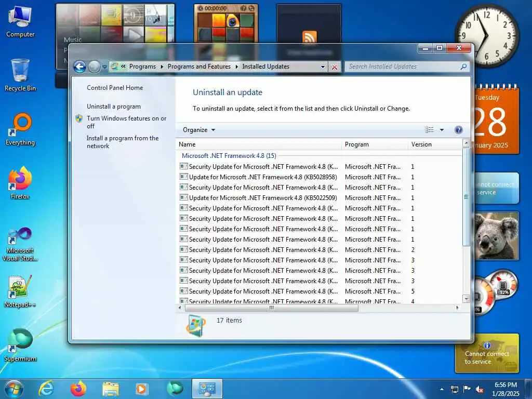
Task: Click the Programs icon in details pane
Action: click(x=196, y=326)
